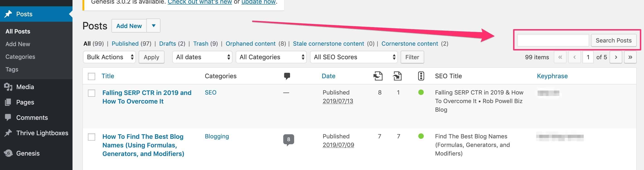
Task: Click the outgoing internal links column icon
Action: pos(378,76)
